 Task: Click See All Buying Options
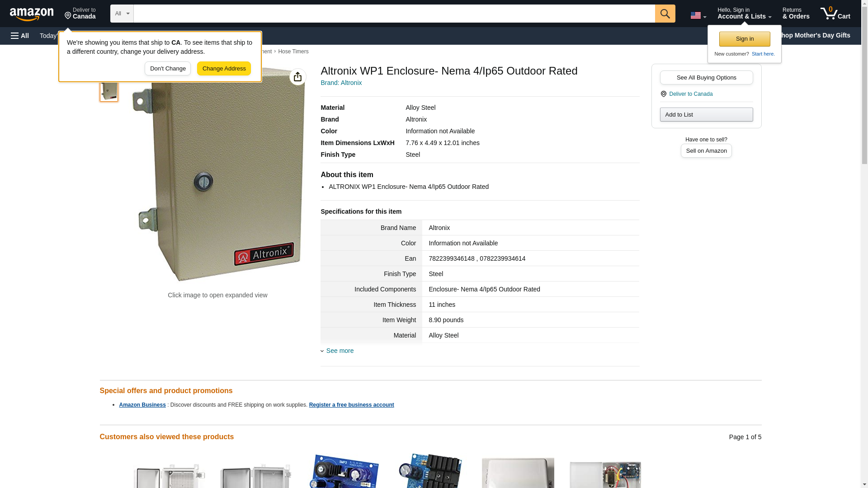click(706, 77)
